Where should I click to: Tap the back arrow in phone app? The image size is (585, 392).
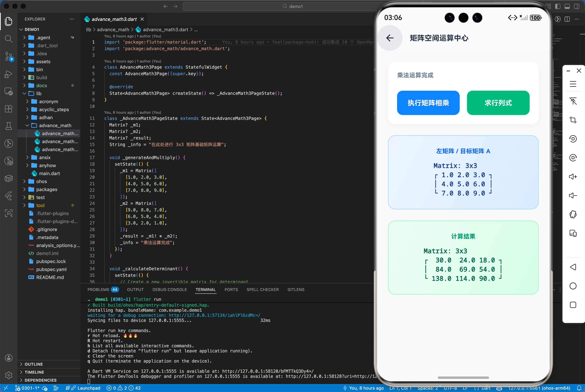point(390,38)
